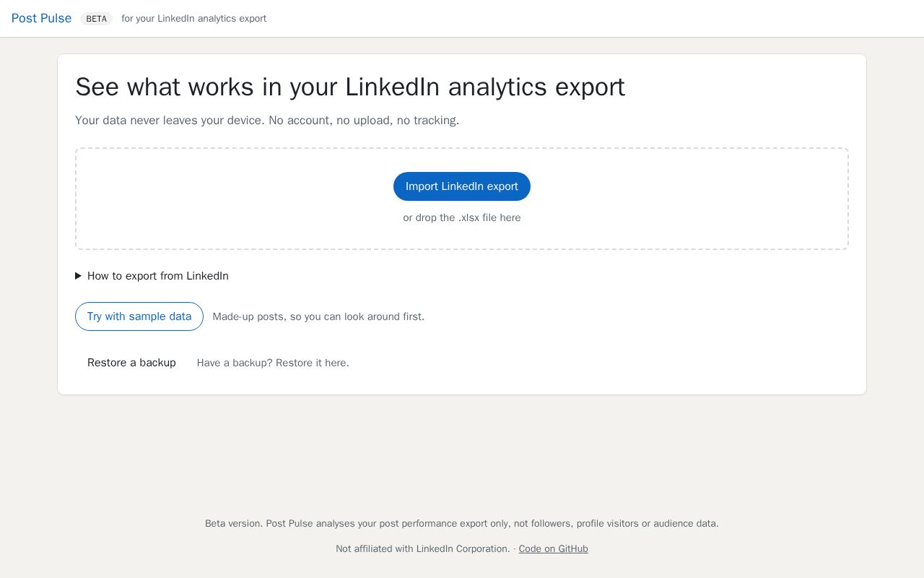
Task: Click 'Made-up posts, so you can look around first.'
Action: (x=318, y=316)
